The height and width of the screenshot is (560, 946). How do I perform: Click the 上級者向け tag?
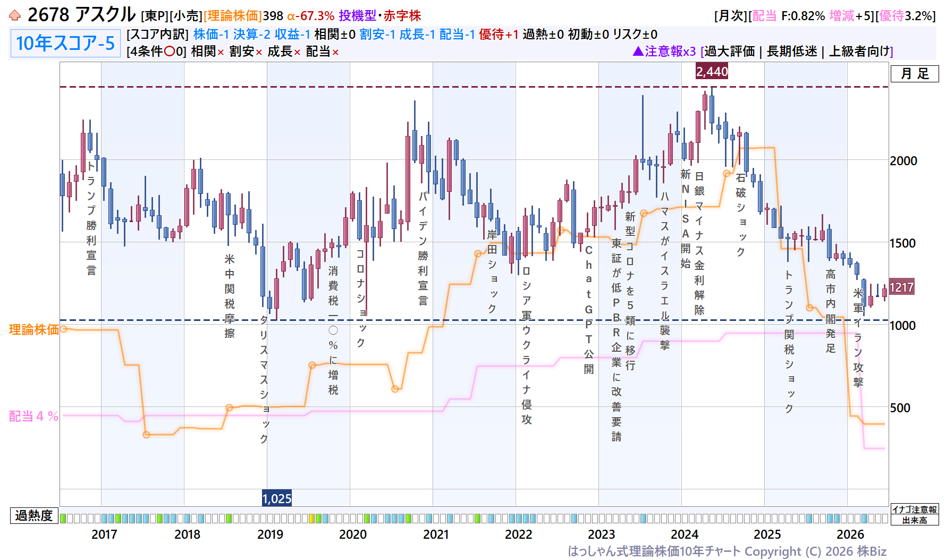pos(859,51)
